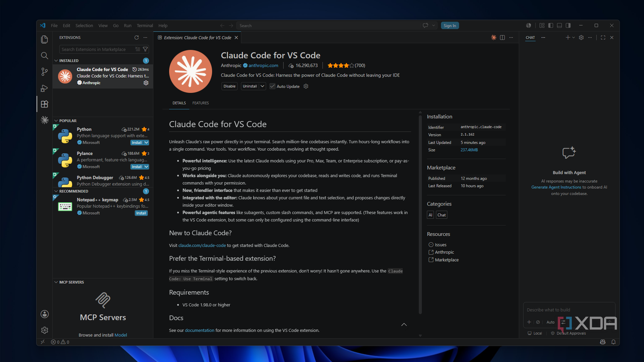Clear the extensions search results
644x362 pixels.
pos(137,49)
